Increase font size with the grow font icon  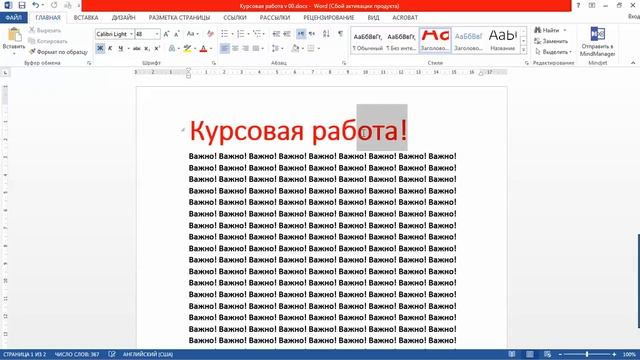(x=166, y=34)
